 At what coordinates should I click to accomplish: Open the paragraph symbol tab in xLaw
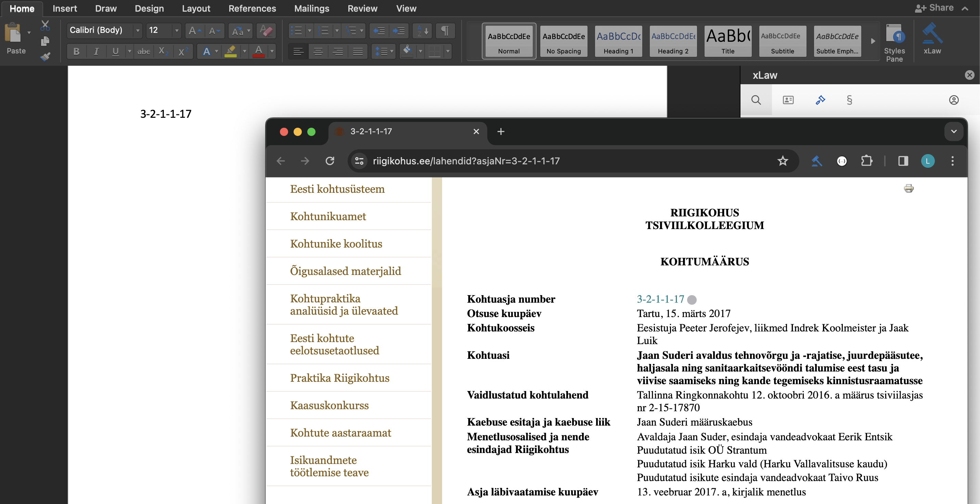[x=849, y=100]
